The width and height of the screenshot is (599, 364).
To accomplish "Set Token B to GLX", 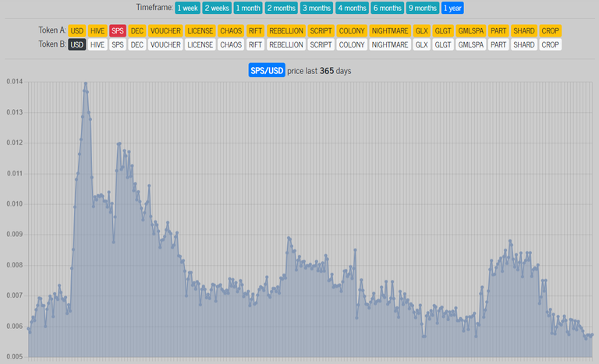I will click(422, 44).
